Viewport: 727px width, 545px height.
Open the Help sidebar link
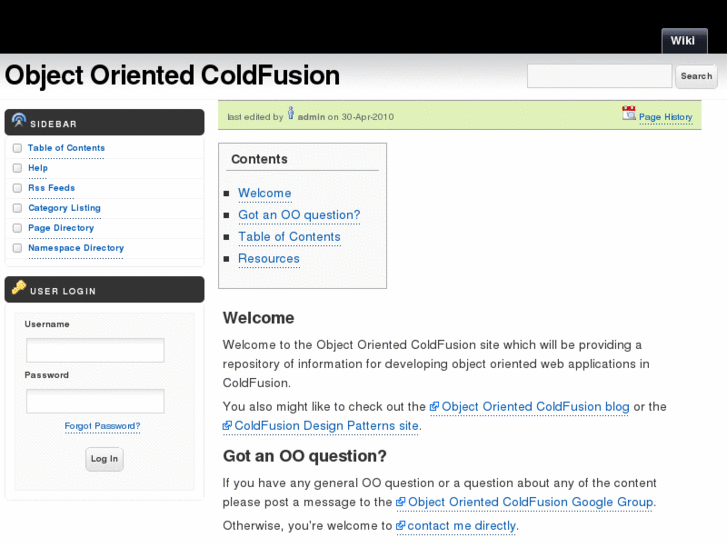(38, 168)
